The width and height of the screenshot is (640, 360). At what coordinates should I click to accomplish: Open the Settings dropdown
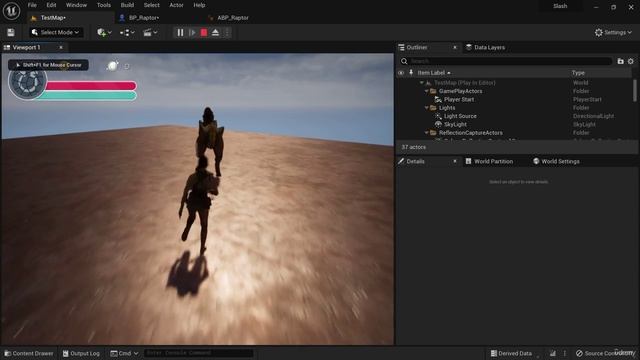tap(613, 32)
